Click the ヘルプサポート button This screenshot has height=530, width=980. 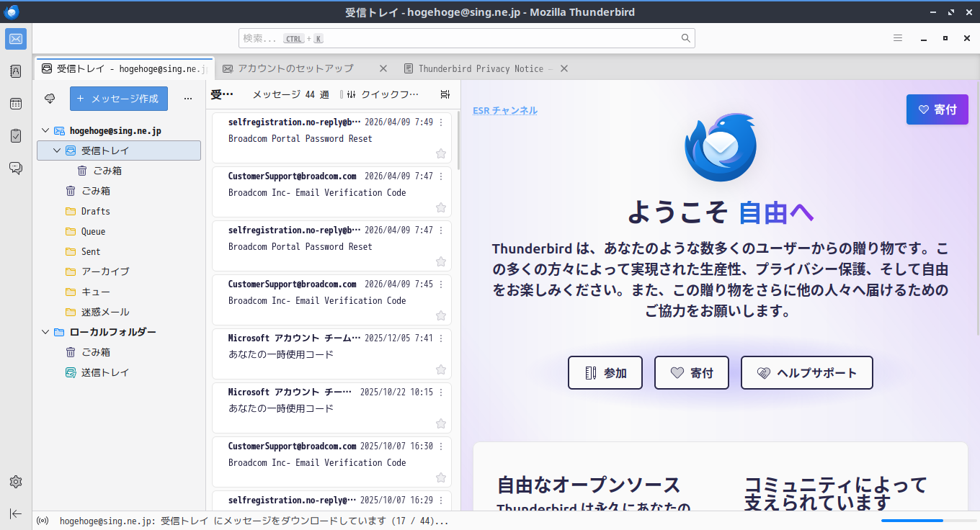click(x=807, y=373)
